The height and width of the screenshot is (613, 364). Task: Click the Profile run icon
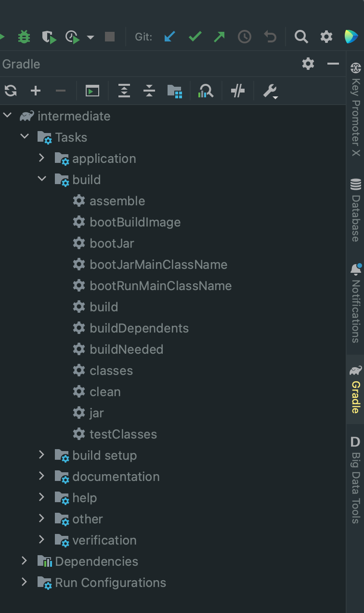[73, 37]
